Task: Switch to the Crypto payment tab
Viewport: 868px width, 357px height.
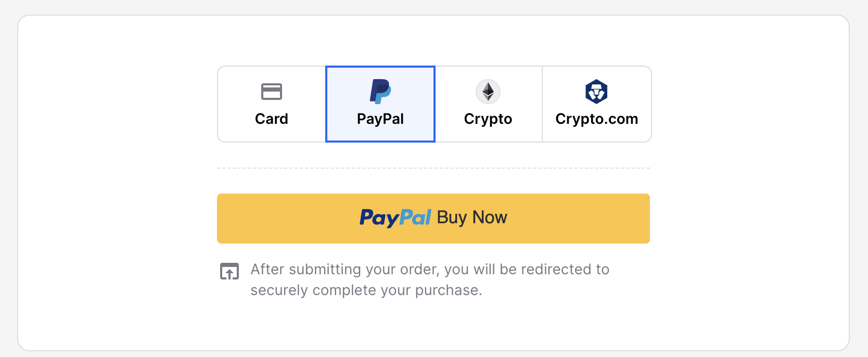Action: point(488,104)
